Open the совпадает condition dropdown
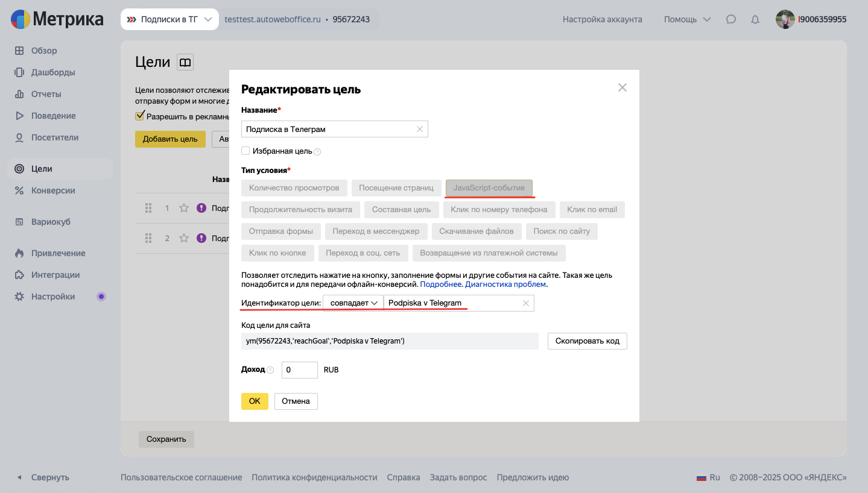Viewport: 868px width, 493px height. pyautogui.click(x=353, y=303)
